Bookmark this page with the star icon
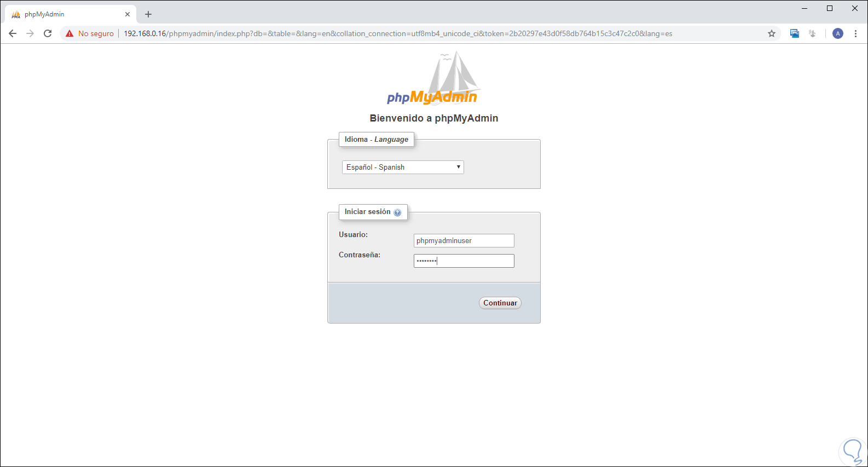 772,33
